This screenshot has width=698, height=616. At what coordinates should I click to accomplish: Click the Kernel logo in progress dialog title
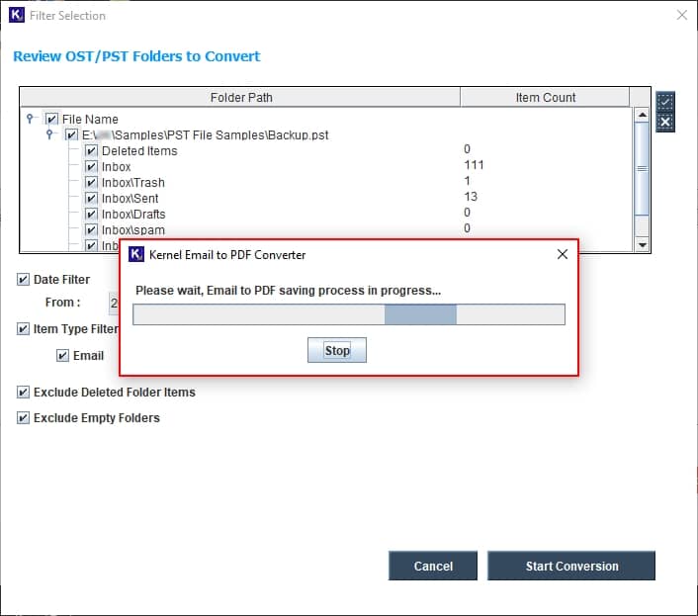[135, 254]
